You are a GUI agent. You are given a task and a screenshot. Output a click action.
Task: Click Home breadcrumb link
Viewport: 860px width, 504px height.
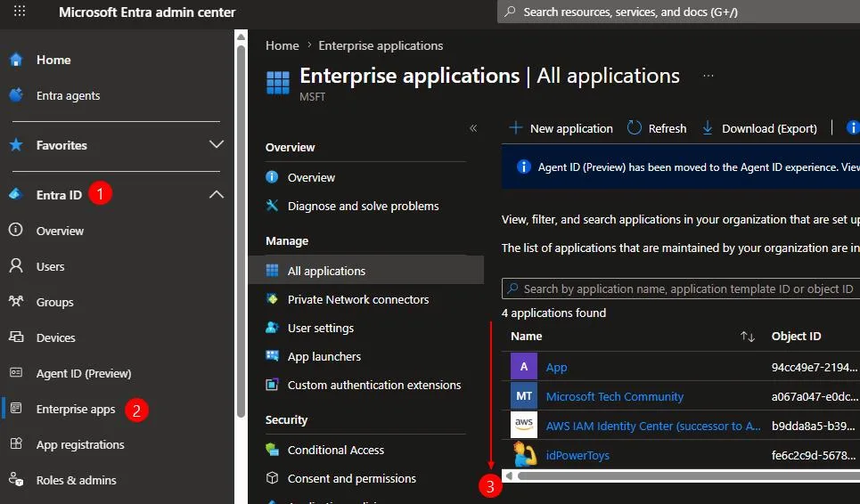tap(282, 45)
